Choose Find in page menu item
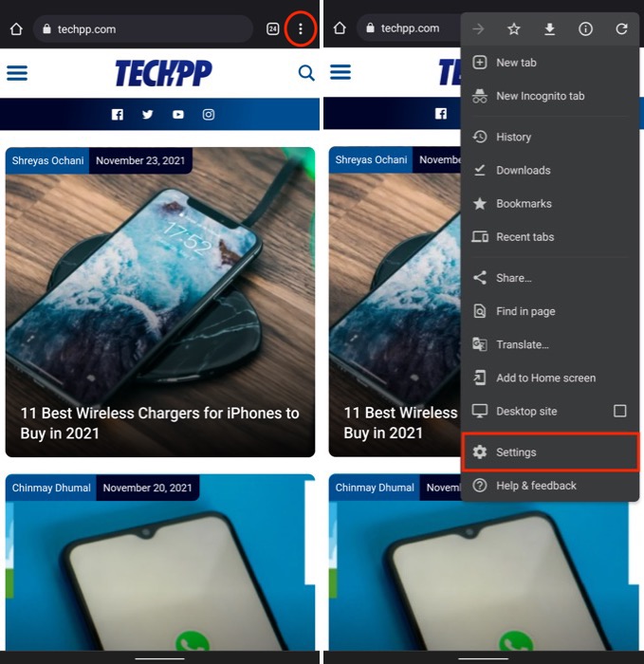This screenshot has height=664, width=644. pos(525,311)
